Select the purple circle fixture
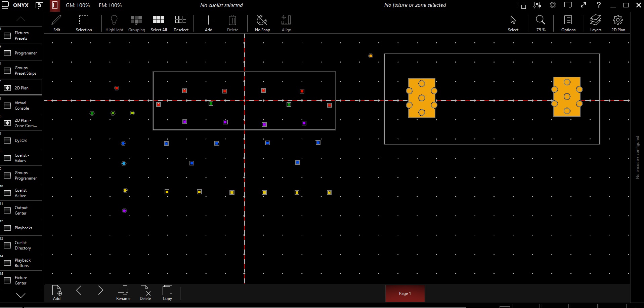 coord(124,211)
